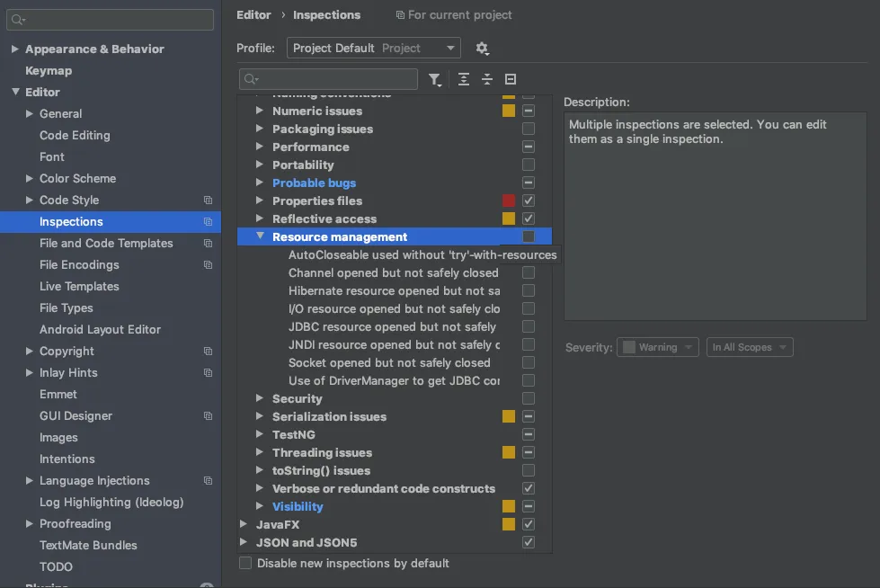The image size is (880, 588).
Task: Select the Probable bugs category
Action: pos(314,183)
